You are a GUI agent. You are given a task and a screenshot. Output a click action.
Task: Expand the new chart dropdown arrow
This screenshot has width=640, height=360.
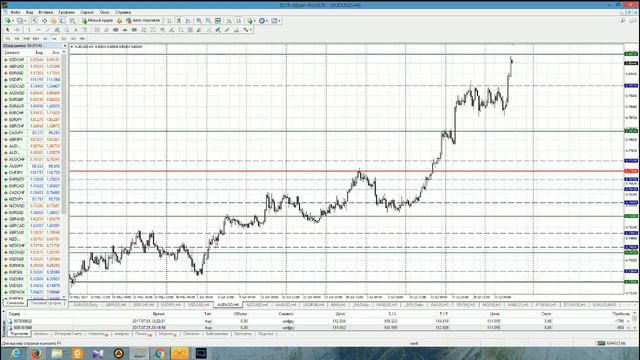click(x=13, y=20)
